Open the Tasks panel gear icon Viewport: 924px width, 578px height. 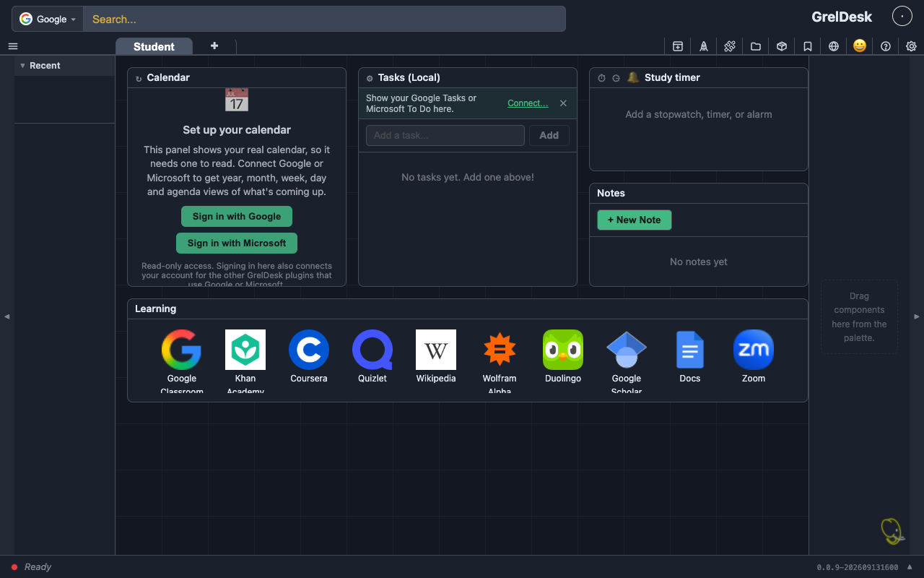click(370, 79)
